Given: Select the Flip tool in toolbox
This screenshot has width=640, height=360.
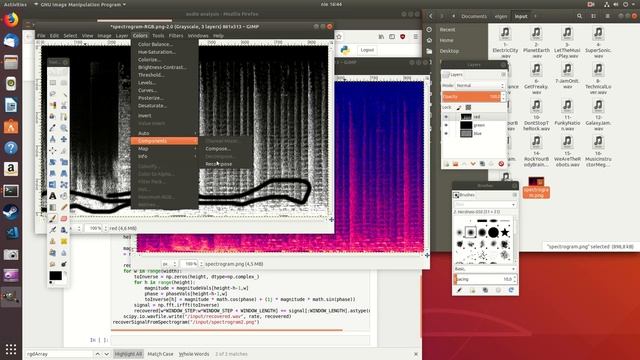Looking at the screenshot, I should click(53, 185).
